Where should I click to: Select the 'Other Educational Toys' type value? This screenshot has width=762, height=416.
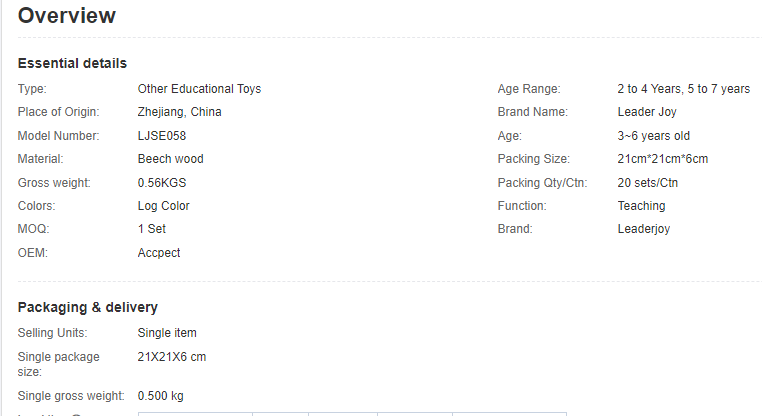tap(199, 89)
